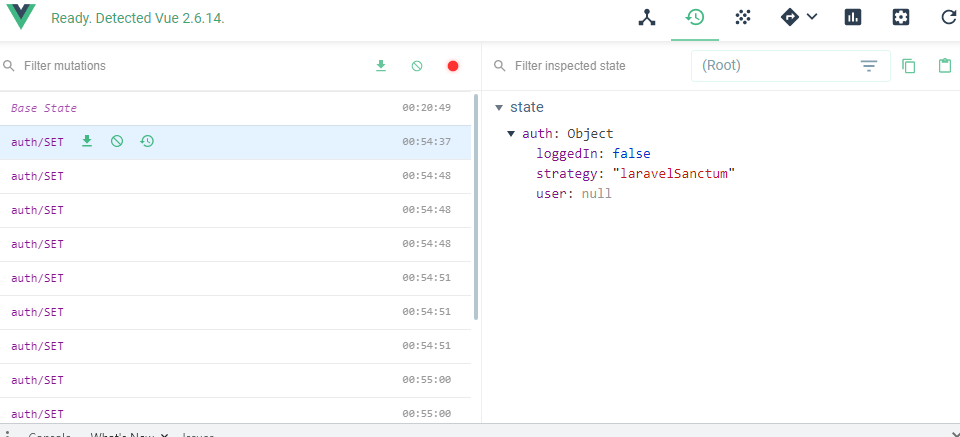
Task: Open the Vuex time-travel tab
Action: click(x=695, y=18)
